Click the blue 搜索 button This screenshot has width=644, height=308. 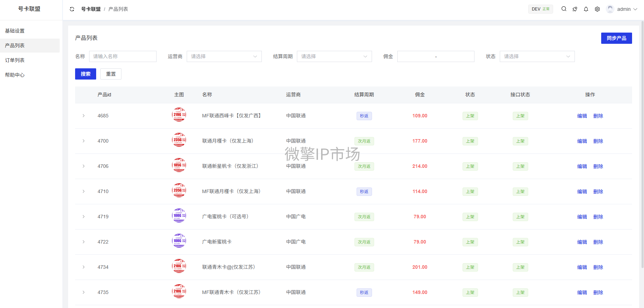[86, 74]
